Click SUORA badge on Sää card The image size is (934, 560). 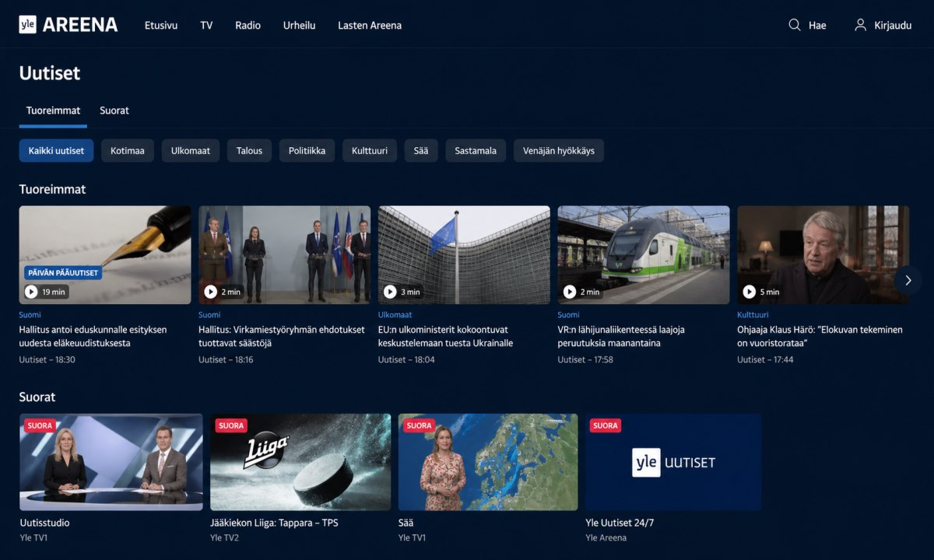[x=419, y=425]
